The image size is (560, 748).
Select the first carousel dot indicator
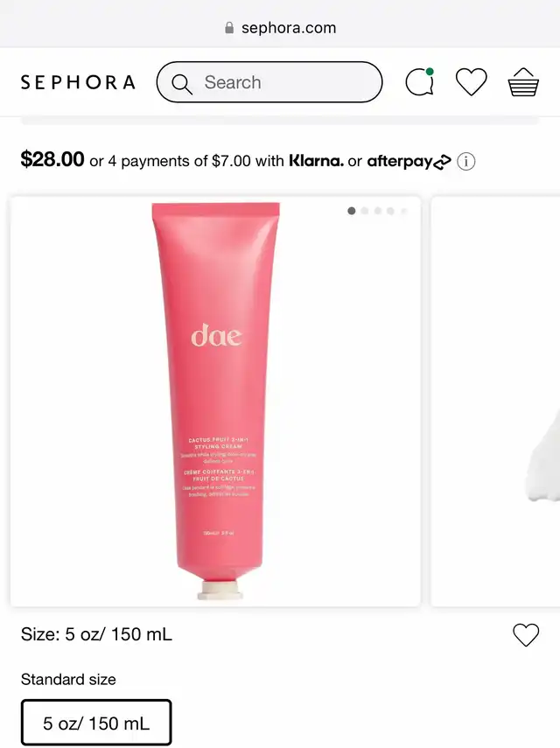pyautogui.click(x=352, y=211)
